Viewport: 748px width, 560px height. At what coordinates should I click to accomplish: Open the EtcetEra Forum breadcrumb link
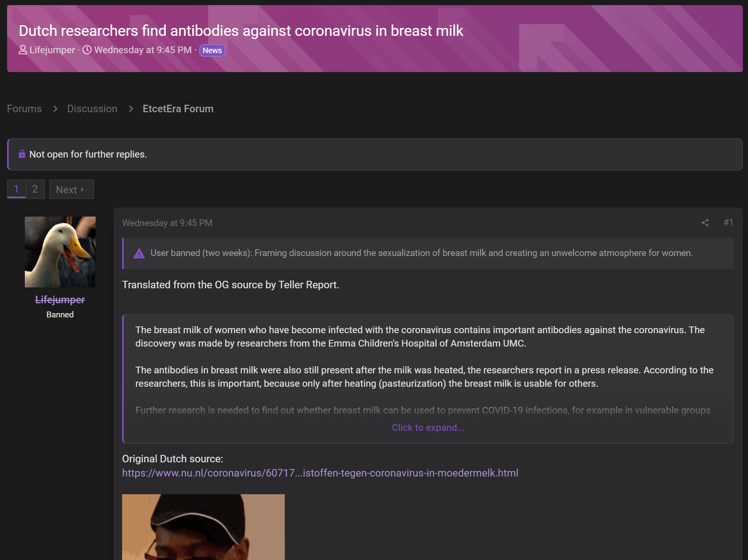coord(178,109)
